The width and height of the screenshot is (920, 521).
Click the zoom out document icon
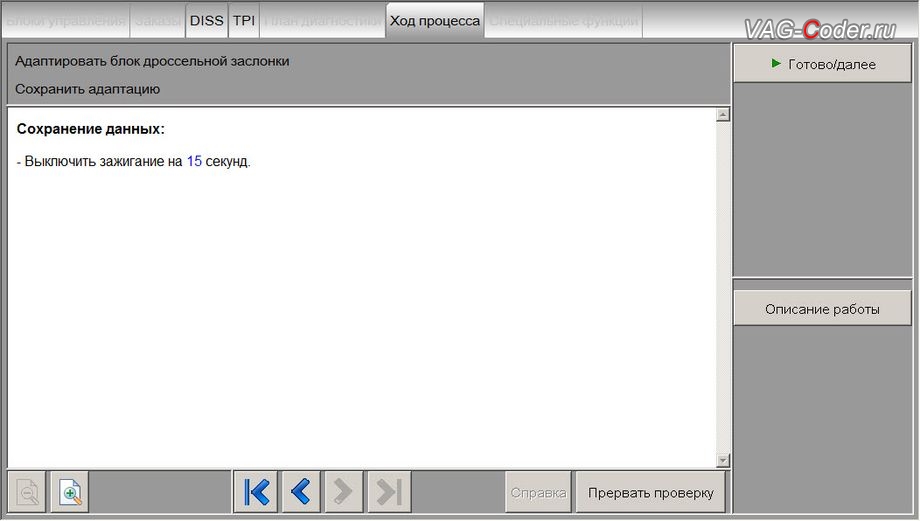pos(27,492)
